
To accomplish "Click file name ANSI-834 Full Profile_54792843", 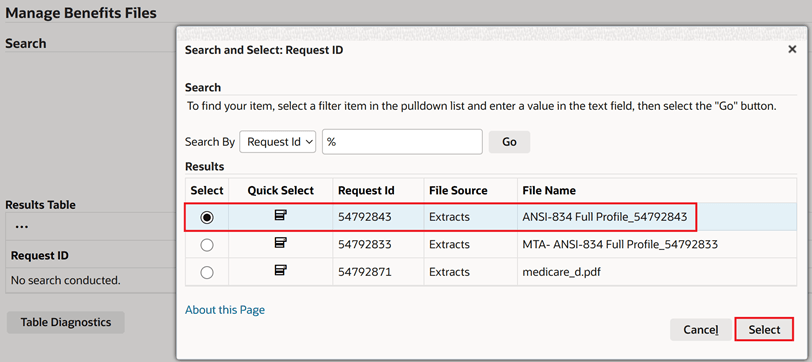I will pyautogui.click(x=604, y=218).
